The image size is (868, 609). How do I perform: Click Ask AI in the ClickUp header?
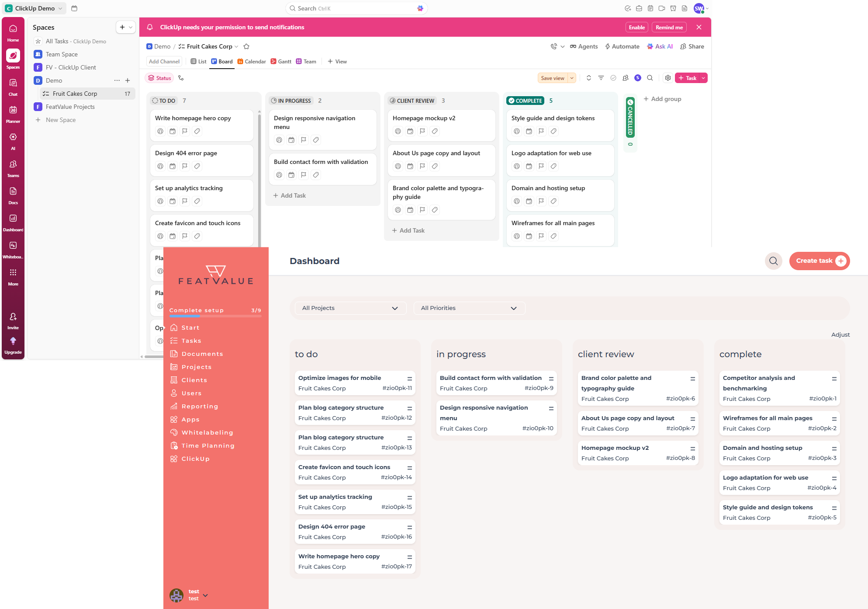coord(660,46)
